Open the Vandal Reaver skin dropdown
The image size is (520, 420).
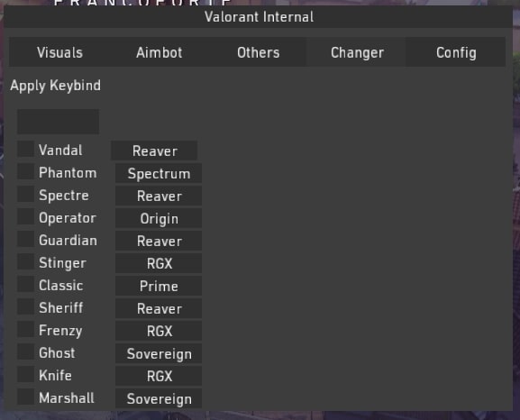[x=154, y=151]
